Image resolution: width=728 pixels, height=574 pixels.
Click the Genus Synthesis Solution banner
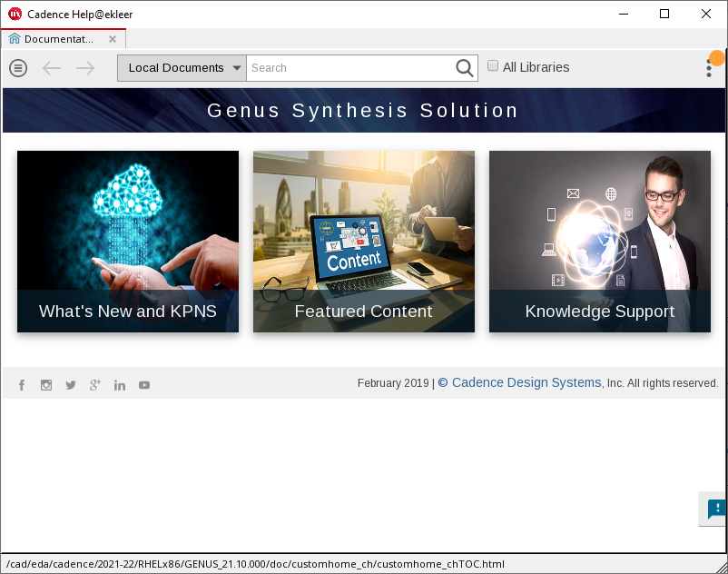(x=363, y=111)
